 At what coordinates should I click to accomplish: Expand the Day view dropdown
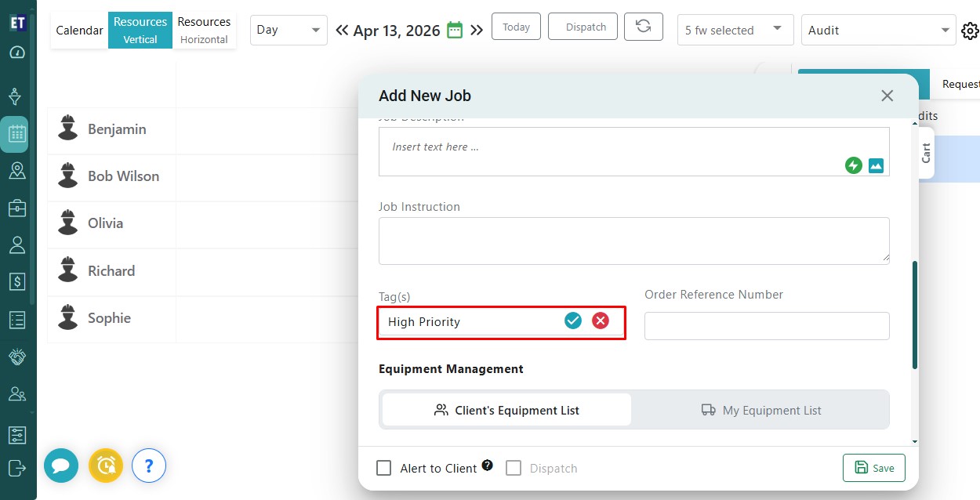(289, 30)
